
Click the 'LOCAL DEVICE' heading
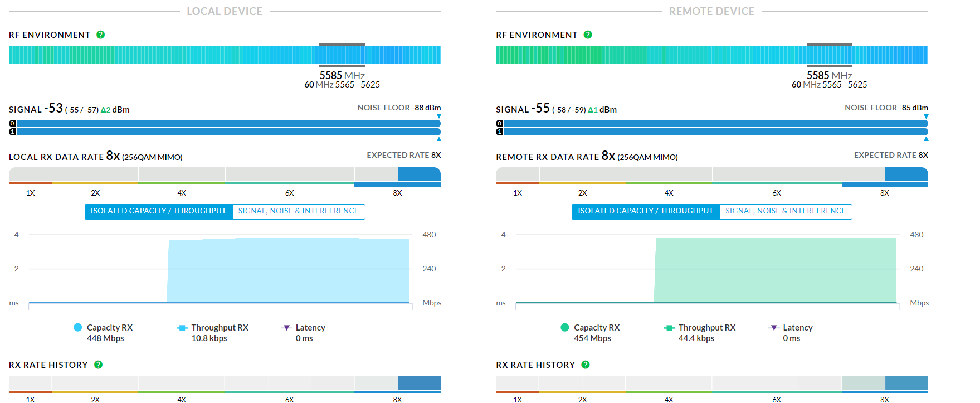[x=225, y=11]
